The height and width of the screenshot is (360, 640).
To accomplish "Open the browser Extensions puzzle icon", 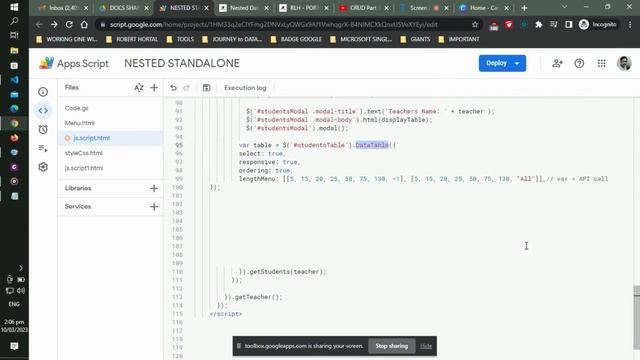I will [539, 24].
